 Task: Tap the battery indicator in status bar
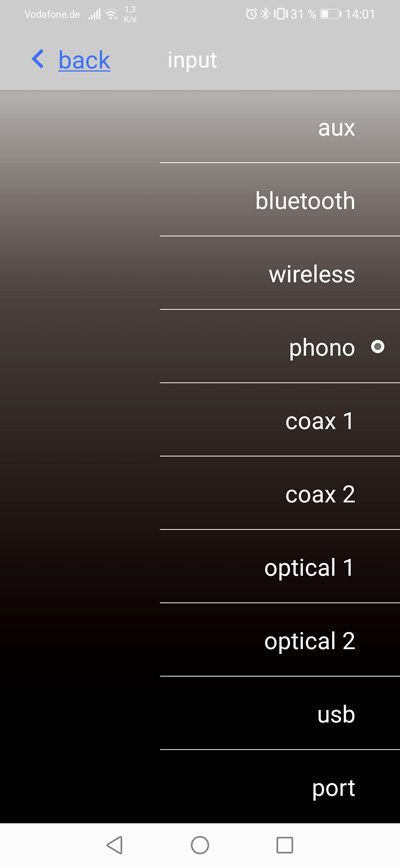330,14
